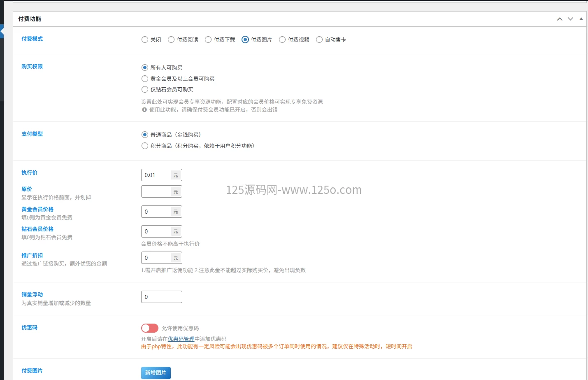
Task: Click the info icon below 购买权限 note
Action: [x=144, y=110]
